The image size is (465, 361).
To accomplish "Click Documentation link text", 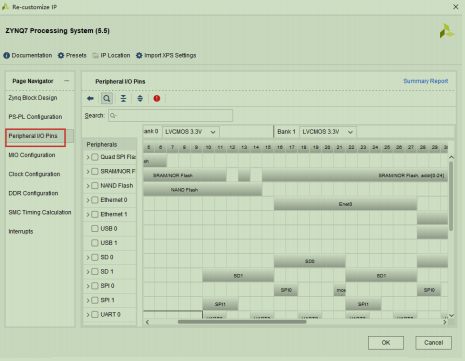I will 32,55.
